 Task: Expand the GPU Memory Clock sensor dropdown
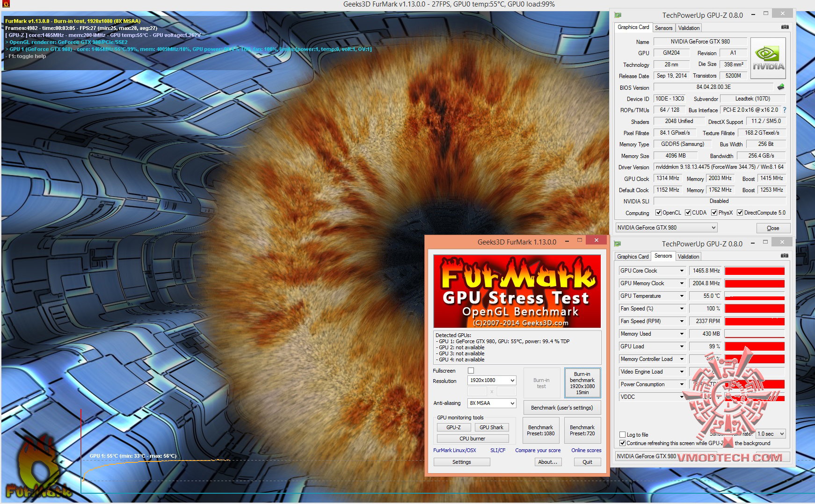pos(682,283)
